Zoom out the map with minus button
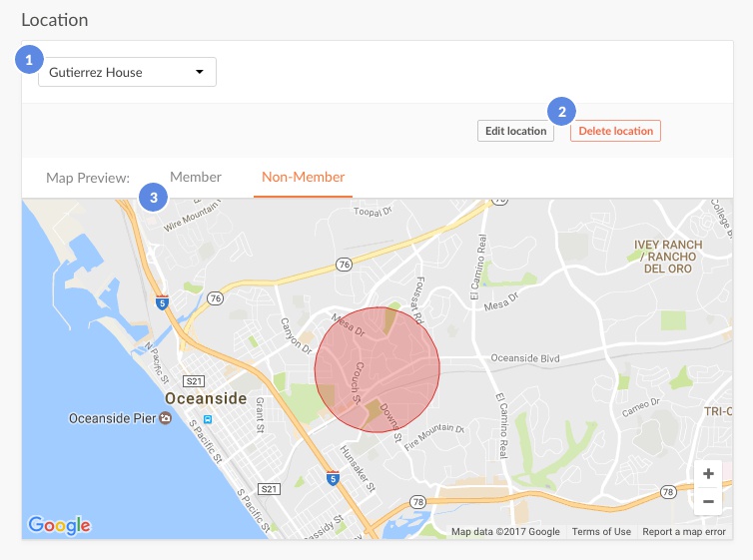Viewport: 753px width, 560px height. tap(708, 501)
